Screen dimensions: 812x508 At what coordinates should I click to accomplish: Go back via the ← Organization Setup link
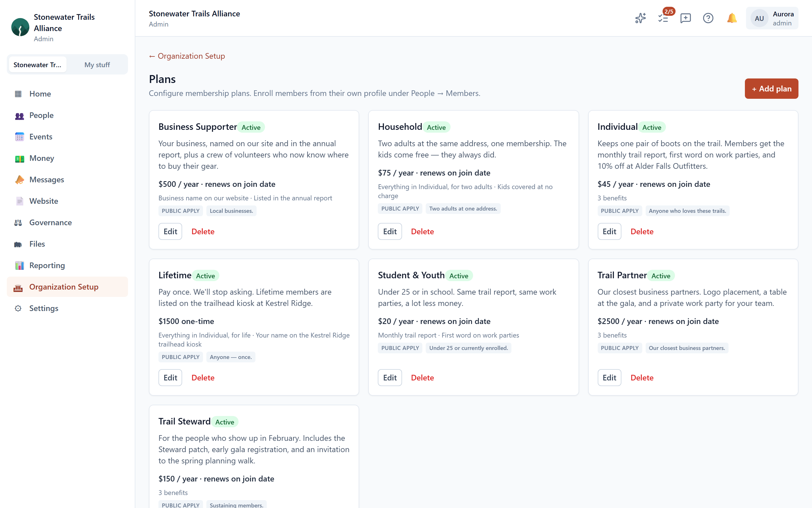point(187,56)
